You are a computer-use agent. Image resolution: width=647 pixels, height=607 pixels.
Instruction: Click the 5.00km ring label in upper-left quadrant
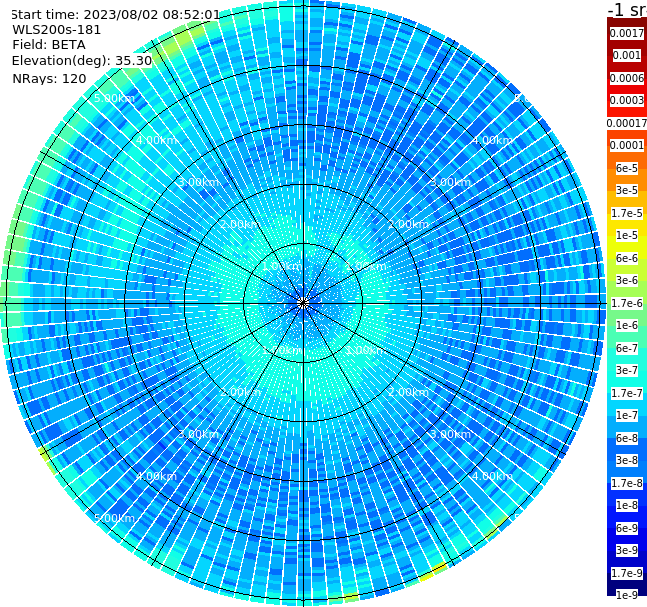tap(114, 98)
